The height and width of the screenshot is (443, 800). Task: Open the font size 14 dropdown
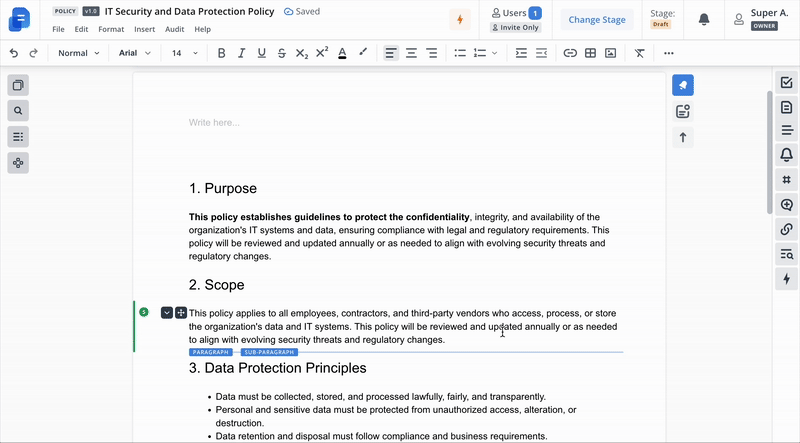183,53
